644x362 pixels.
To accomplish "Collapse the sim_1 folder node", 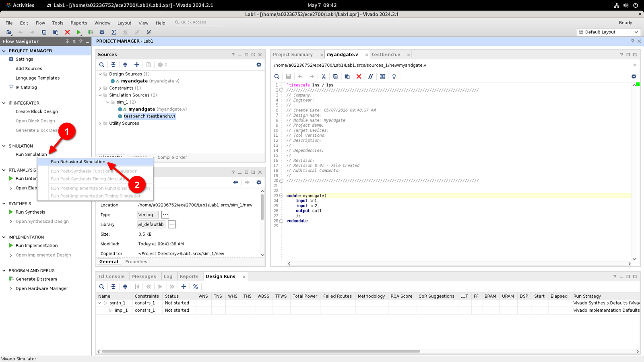I will pyautogui.click(x=108, y=102).
